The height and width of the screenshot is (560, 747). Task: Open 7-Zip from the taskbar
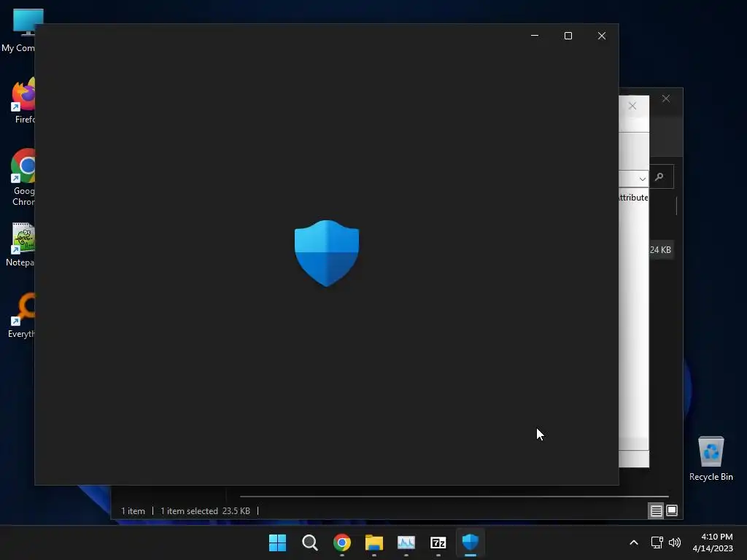[x=438, y=542]
